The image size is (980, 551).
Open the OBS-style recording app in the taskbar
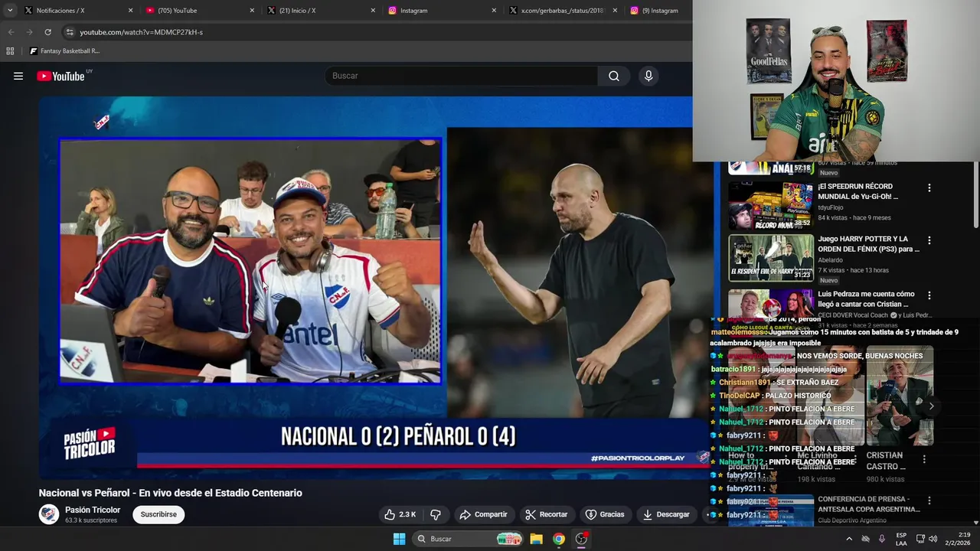point(582,539)
